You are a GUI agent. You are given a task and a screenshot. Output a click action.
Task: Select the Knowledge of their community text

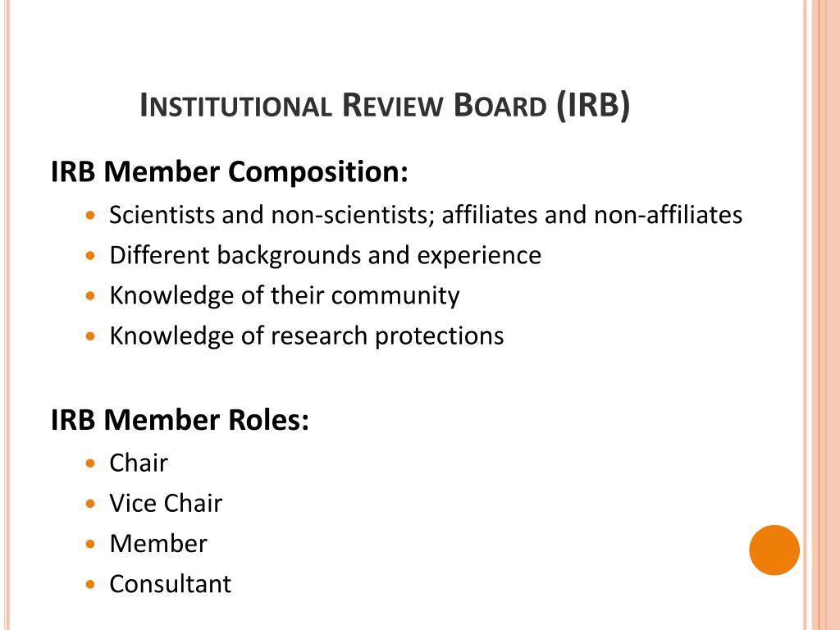click(285, 295)
